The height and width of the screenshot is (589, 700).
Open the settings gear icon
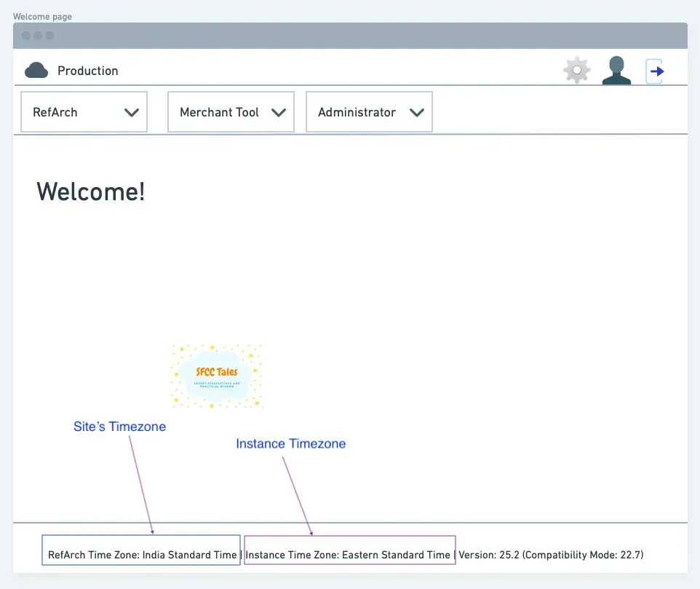576,71
